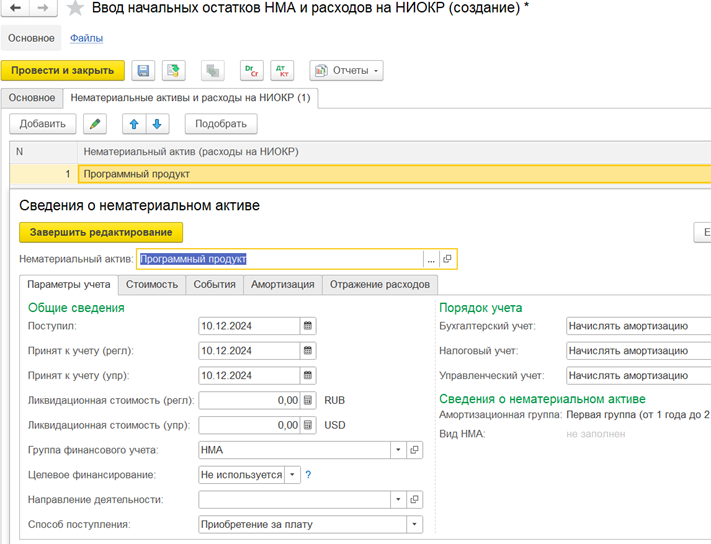Open calculator for Ликвидационная стоимость (упр)

pyautogui.click(x=308, y=425)
